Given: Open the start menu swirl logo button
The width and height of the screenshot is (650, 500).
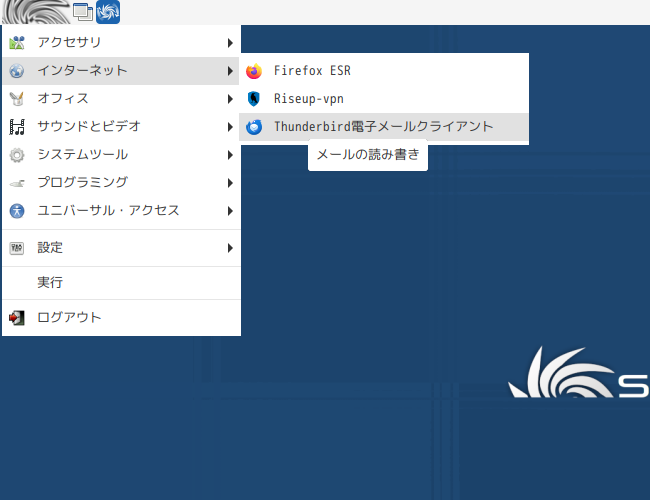Looking at the screenshot, I should click(x=36, y=12).
